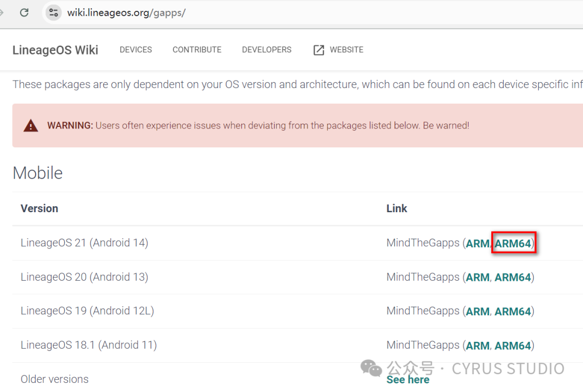583x392 pixels.
Task: Open the DEVICES menu item
Action: click(135, 50)
